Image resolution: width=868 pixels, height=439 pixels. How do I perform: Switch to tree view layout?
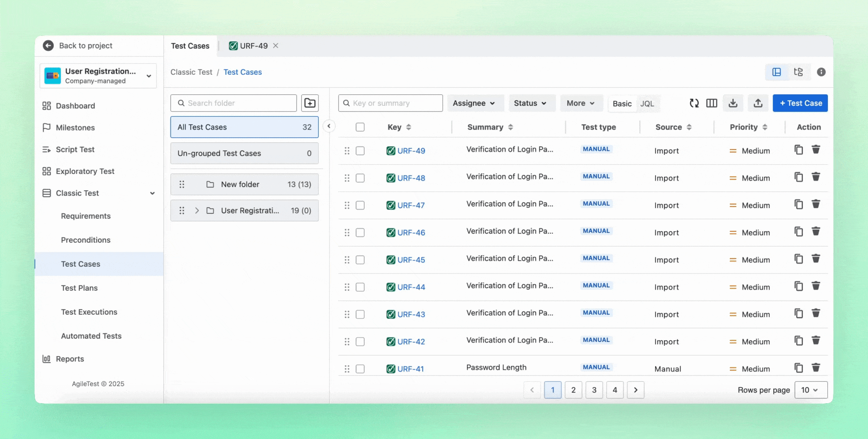(x=799, y=72)
